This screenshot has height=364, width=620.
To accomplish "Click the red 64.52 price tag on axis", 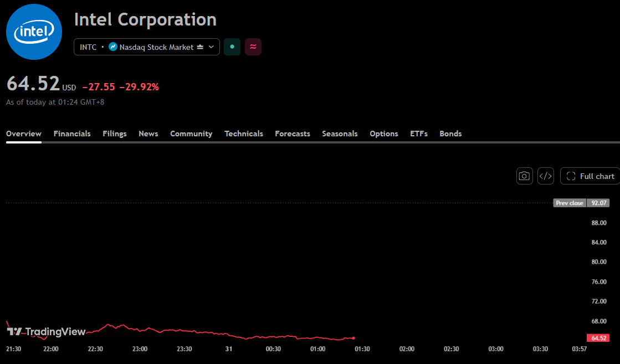I will pos(598,338).
